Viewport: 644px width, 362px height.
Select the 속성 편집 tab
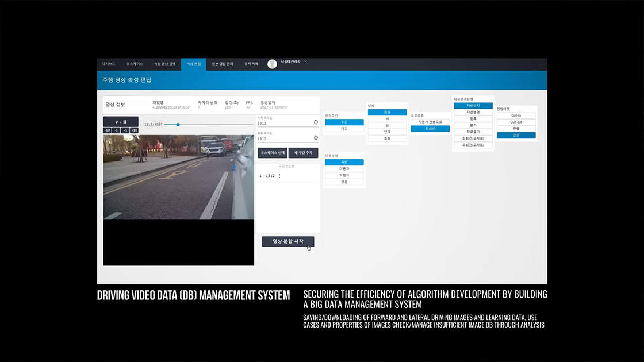(x=194, y=64)
